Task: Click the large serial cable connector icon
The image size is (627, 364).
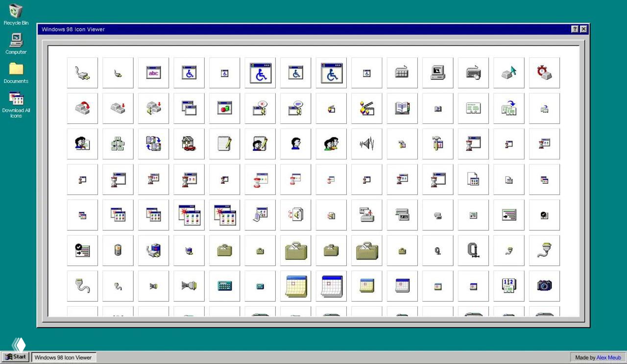Action: 544,250
